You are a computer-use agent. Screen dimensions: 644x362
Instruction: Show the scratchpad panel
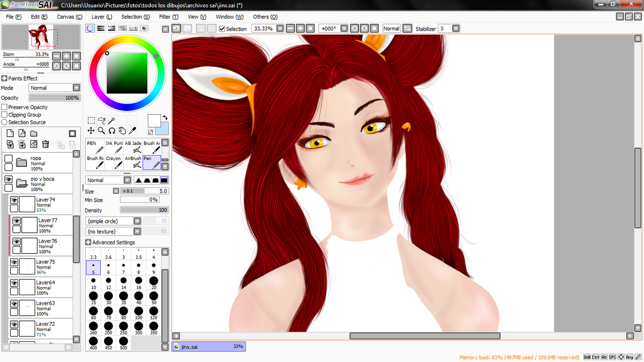(x=144, y=29)
